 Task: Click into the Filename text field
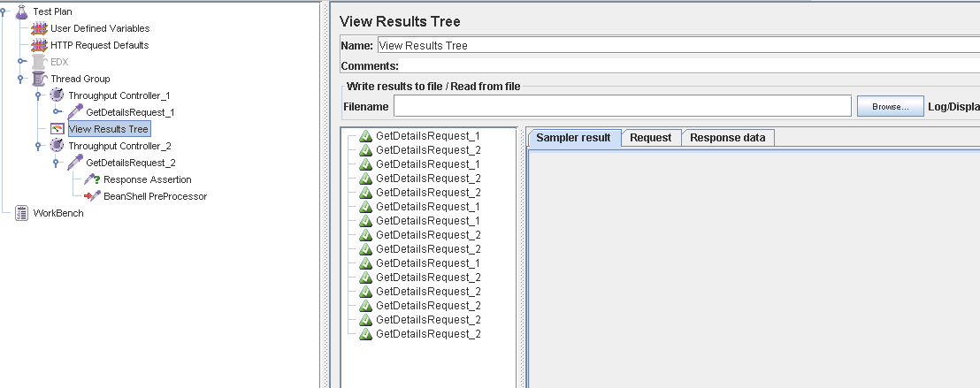[x=623, y=106]
